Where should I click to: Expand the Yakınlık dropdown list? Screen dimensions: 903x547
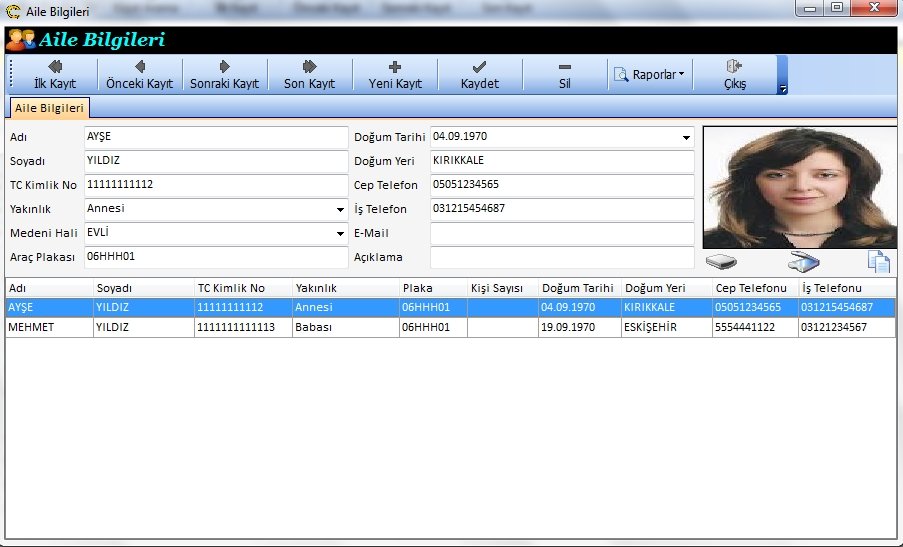[x=340, y=211]
